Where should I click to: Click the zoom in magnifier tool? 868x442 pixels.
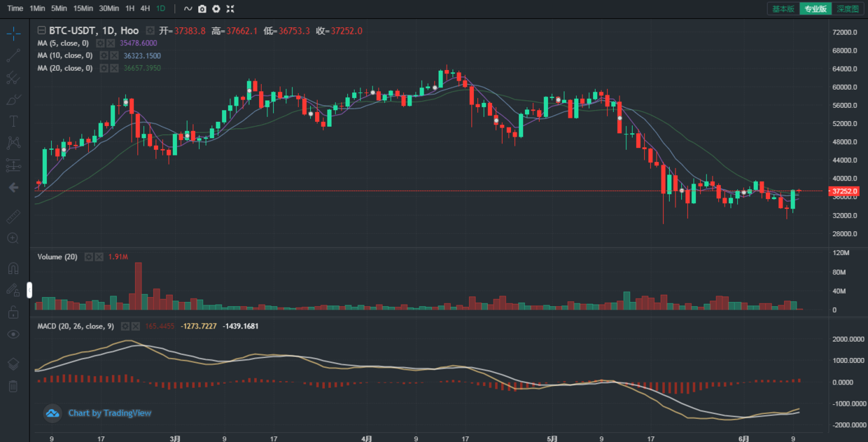tap(13, 238)
